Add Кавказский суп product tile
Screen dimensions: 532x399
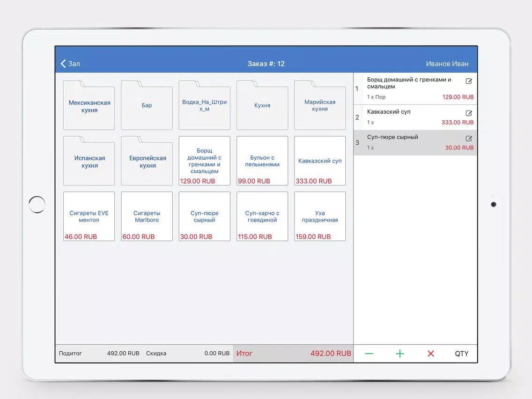point(320,161)
